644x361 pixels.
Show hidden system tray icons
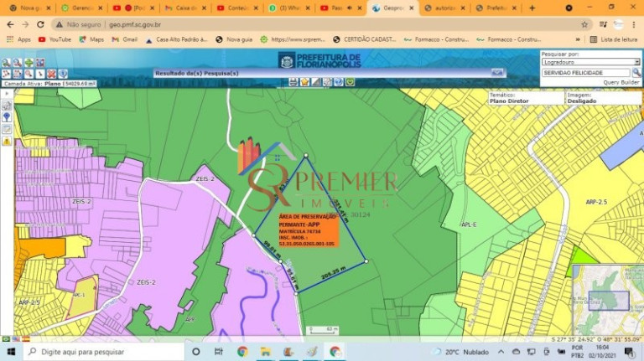501,352
